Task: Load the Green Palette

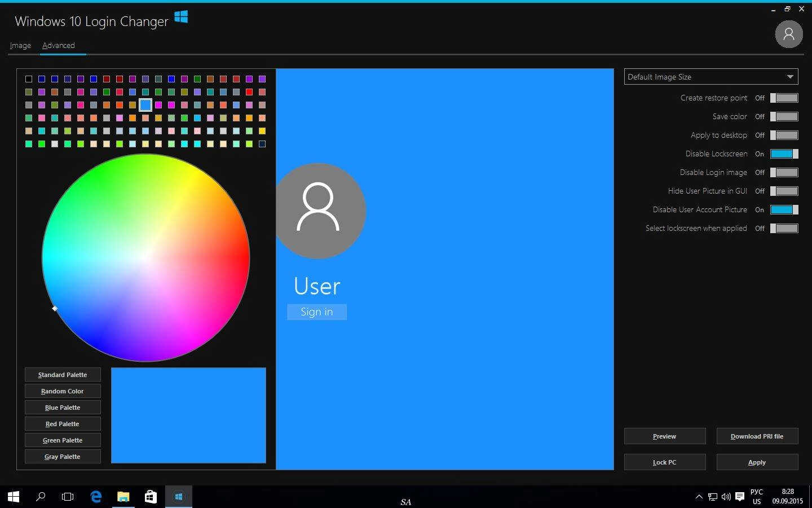Action: (63, 440)
